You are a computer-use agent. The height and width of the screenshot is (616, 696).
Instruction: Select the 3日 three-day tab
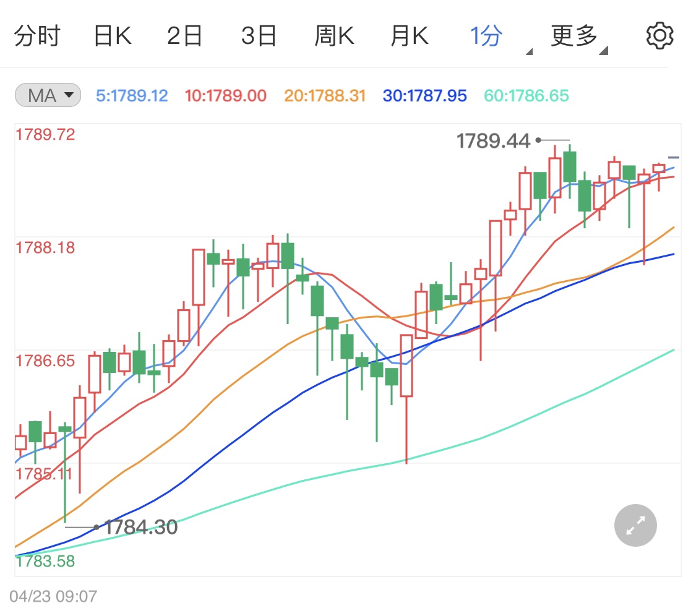(259, 35)
